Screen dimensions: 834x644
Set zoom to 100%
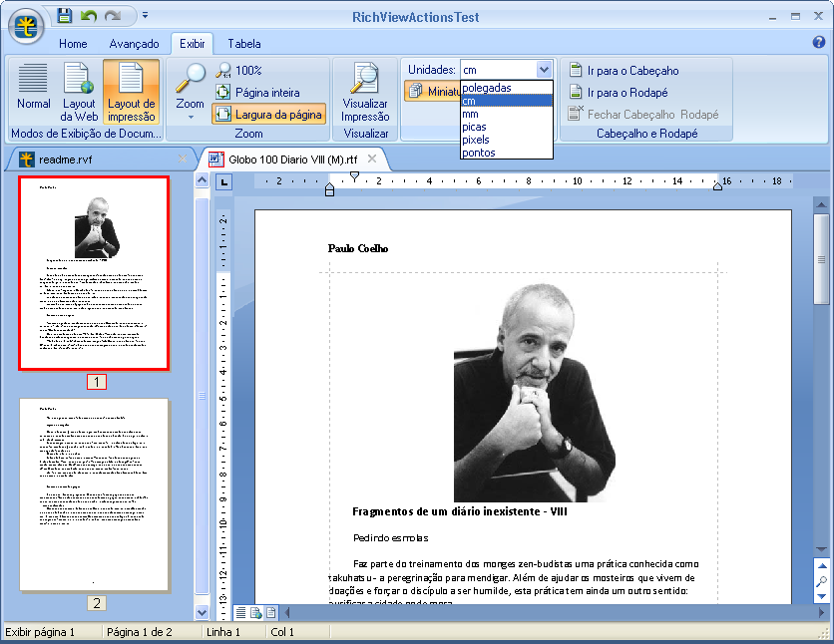[x=239, y=71]
